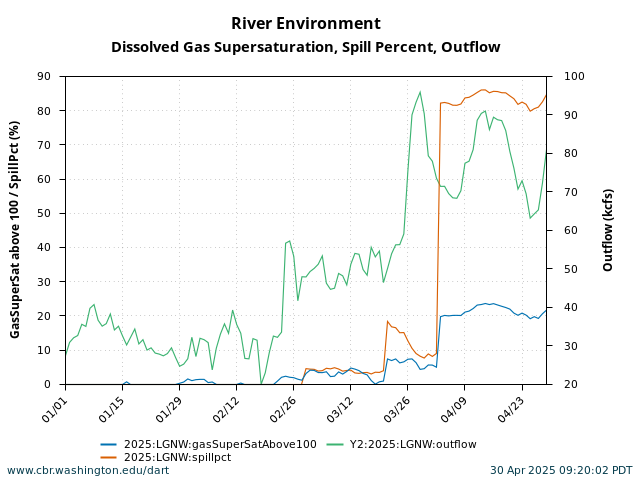
Task: Open the www.cbr.washington.edu/dart link text
Action: click(x=88, y=471)
